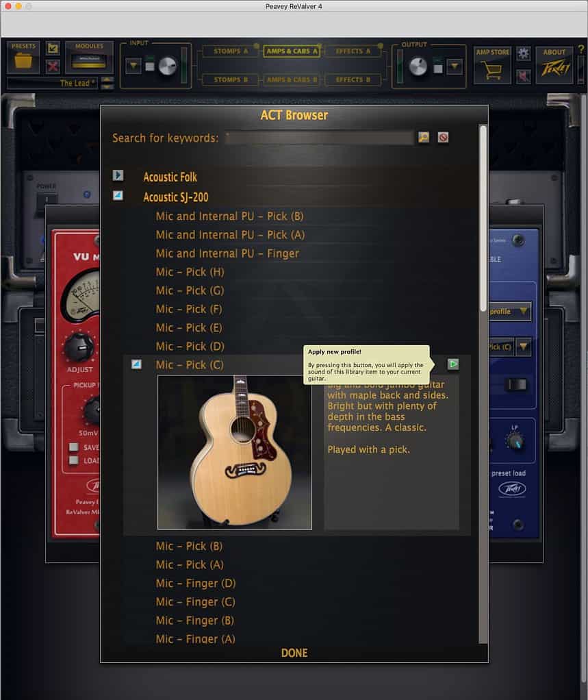Click the Search for keywords field
The width and height of the screenshot is (588, 700).
(318, 138)
